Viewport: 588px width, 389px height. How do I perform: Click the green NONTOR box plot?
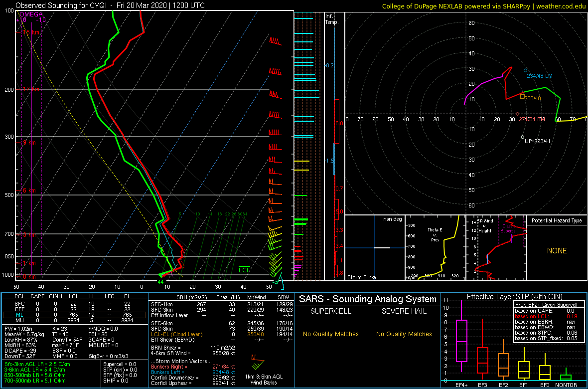coord(566,375)
